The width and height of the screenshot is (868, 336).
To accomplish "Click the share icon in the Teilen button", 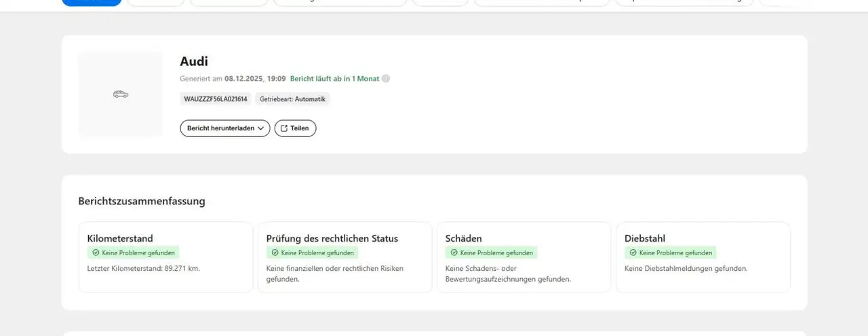I will click(284, 128).
